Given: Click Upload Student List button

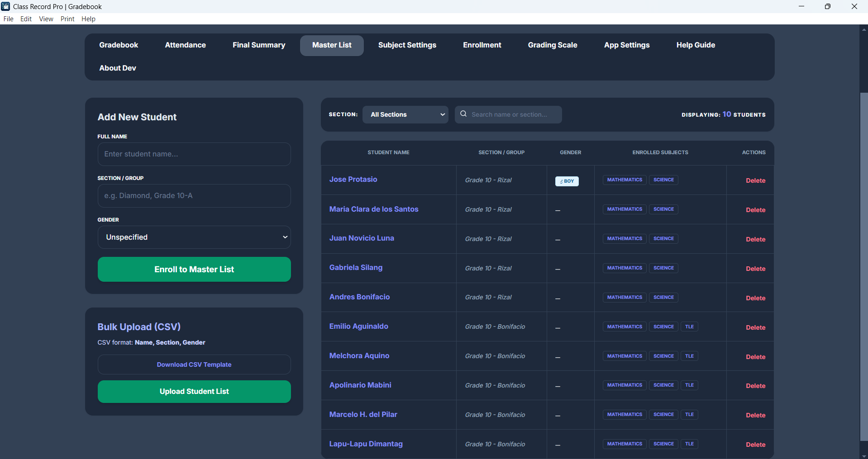Looking at the screenshot, I should point(194,392).
